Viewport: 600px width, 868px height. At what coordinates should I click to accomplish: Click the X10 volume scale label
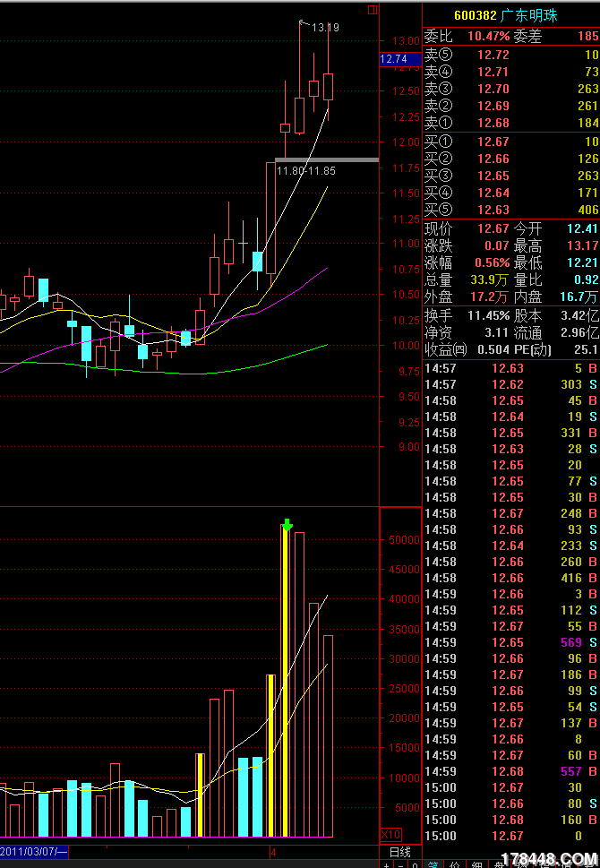tap(391, 833)
